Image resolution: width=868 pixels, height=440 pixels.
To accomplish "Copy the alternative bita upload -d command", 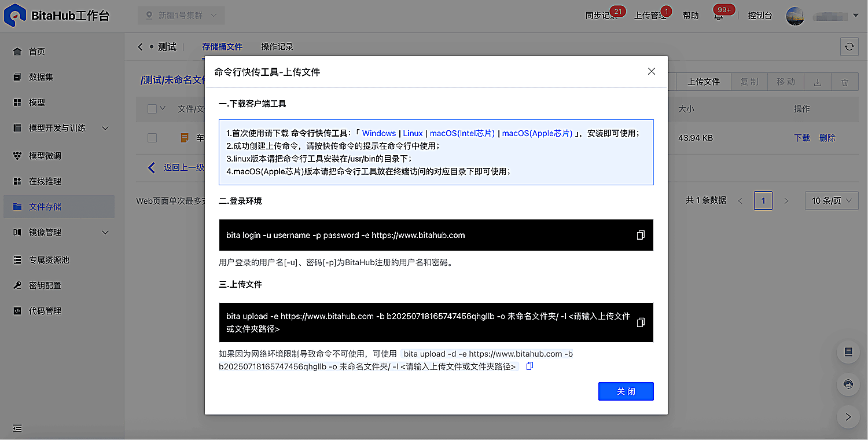I will [x=529, y=366].
